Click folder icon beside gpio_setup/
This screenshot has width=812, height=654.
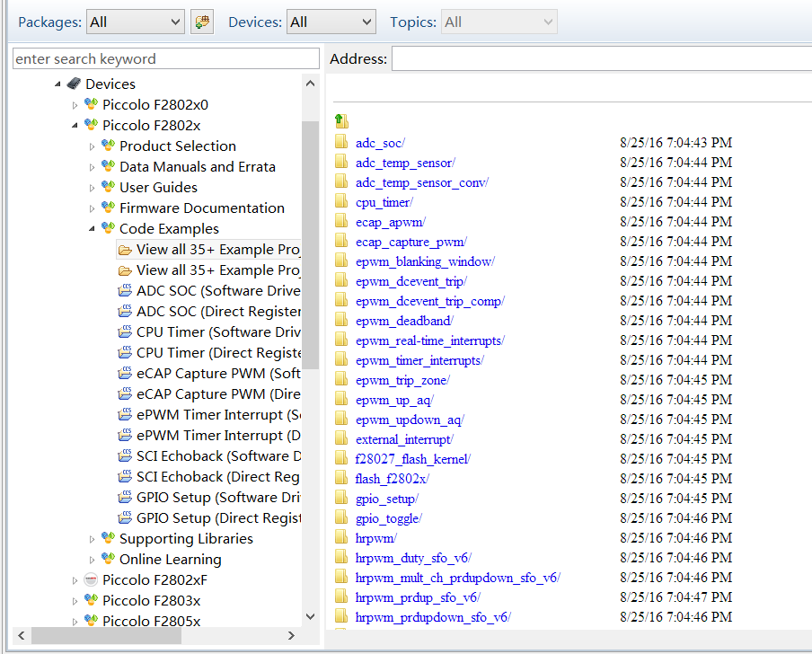click(x=341, y=498)
